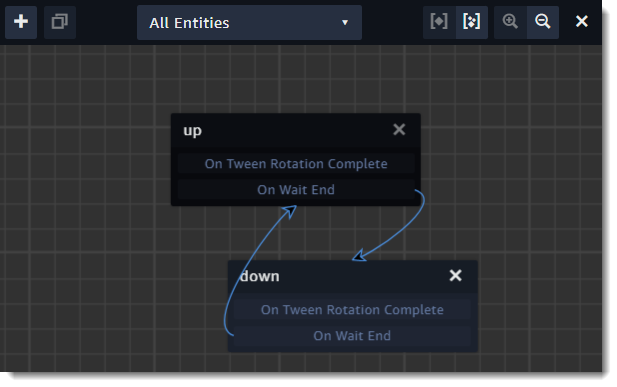Click On Wait End in down state
Viewport: 617px width, 387px height.
(x=352, y=336)
